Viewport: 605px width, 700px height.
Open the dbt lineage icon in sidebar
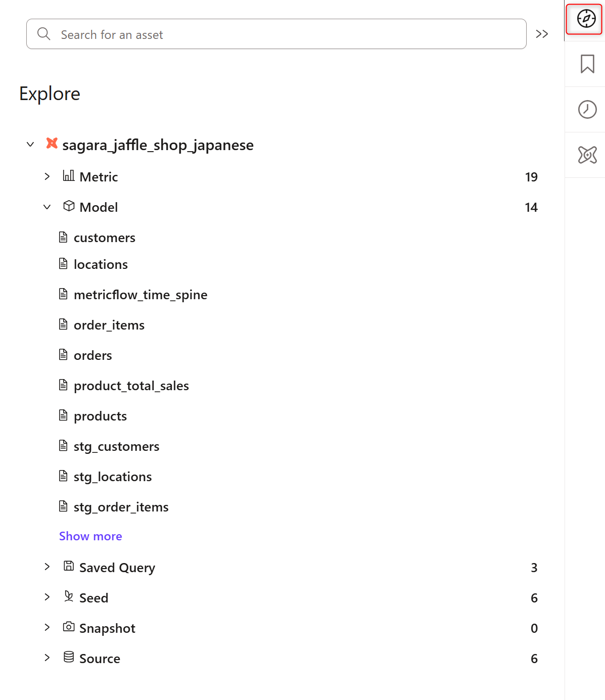click(x=587, y=155)
